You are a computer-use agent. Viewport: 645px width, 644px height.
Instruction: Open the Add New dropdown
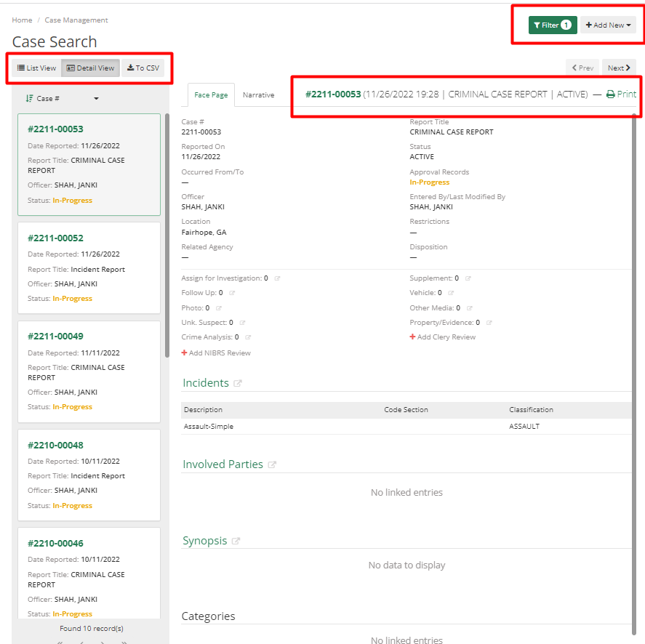click(x=608, y=25)
